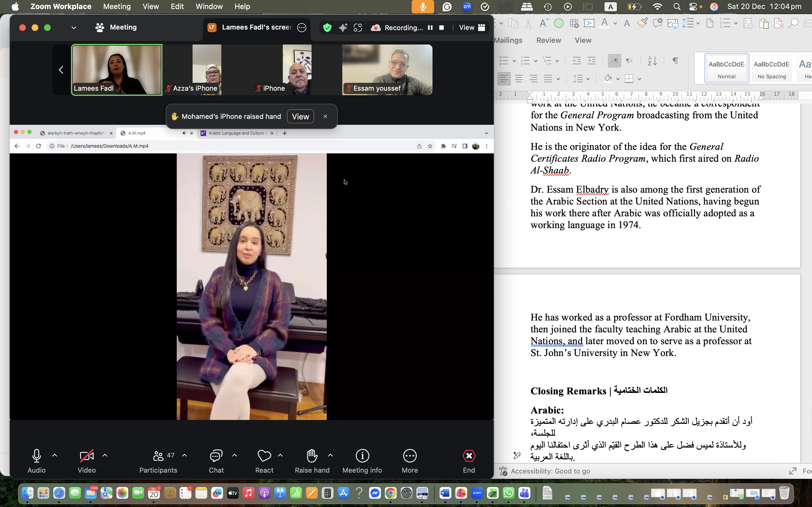
Task: Click the Raise hand icon
Action: point(312,456)
